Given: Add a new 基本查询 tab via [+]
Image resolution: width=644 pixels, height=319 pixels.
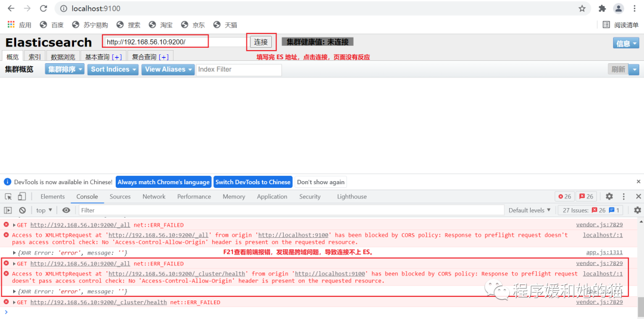Looking at the screenshot, I should click(117, 57).
